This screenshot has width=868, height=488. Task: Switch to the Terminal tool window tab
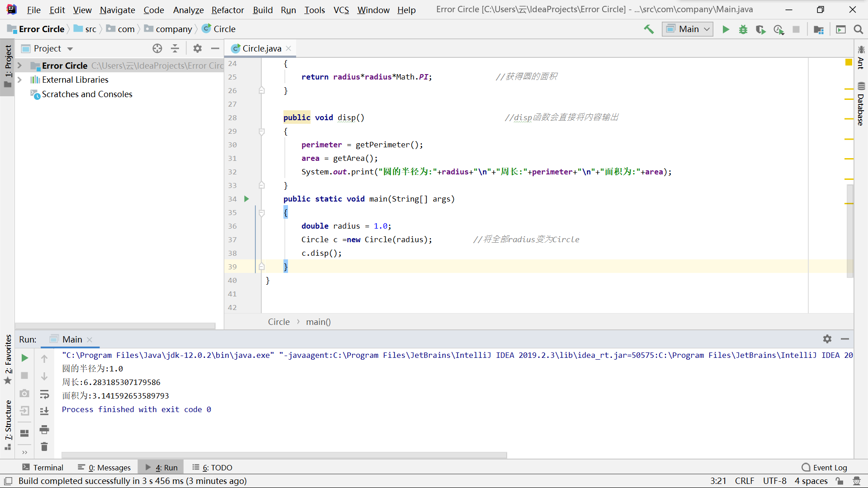click(43, 467)
